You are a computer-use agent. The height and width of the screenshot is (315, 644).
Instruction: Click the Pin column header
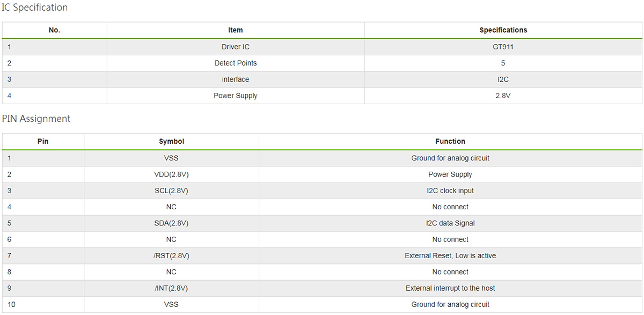tap(43, 142)
